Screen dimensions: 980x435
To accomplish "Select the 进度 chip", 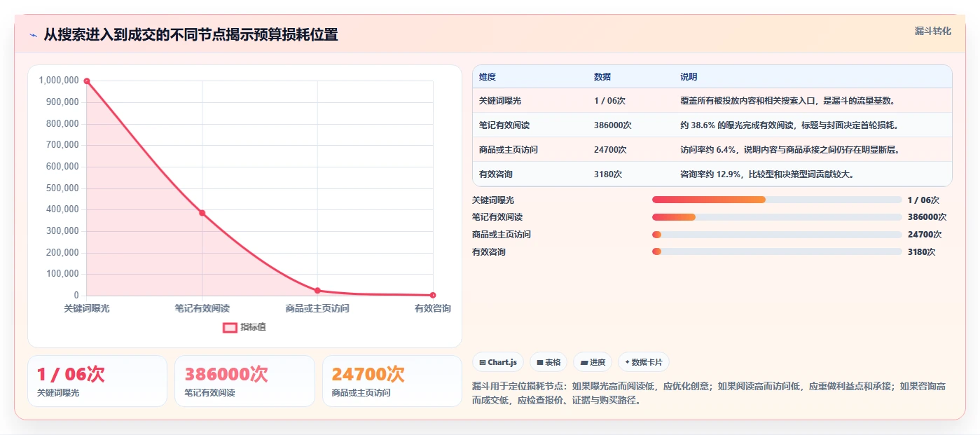I will (x=593, y=362).
